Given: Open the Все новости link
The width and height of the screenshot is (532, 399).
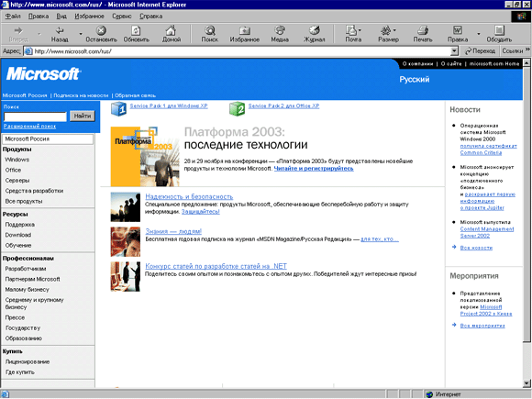Looking at the screenshot, I should (476, 248).
